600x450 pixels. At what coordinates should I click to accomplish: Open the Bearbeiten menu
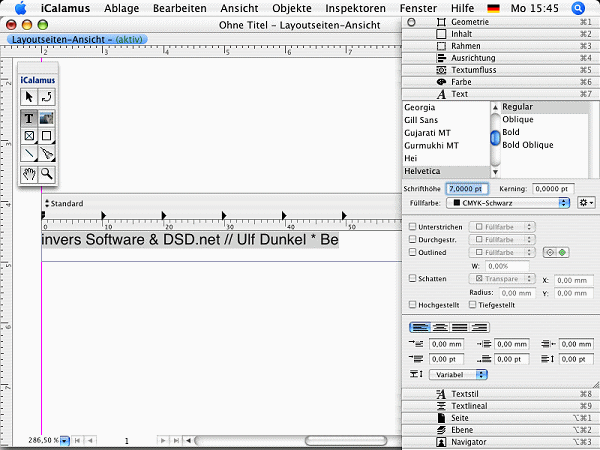tap(180, 8)
